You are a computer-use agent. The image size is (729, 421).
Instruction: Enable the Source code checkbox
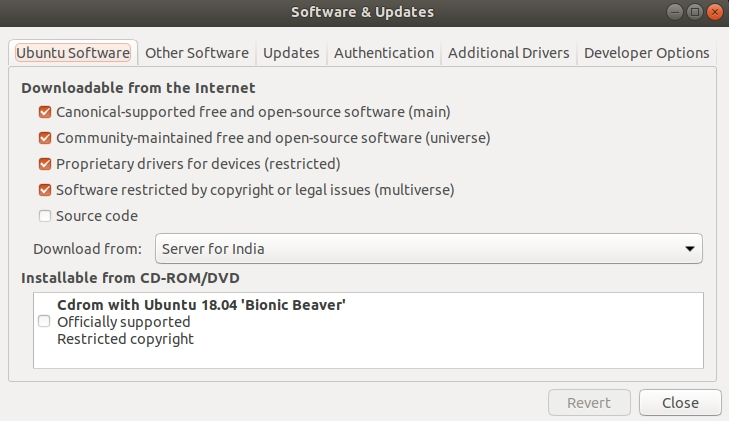pos(45,216)
